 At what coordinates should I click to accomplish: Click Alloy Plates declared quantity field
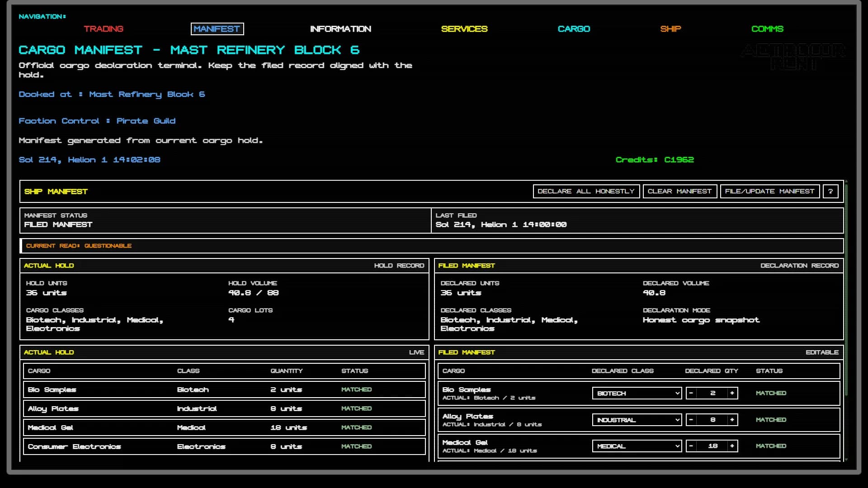coord(712,420)
